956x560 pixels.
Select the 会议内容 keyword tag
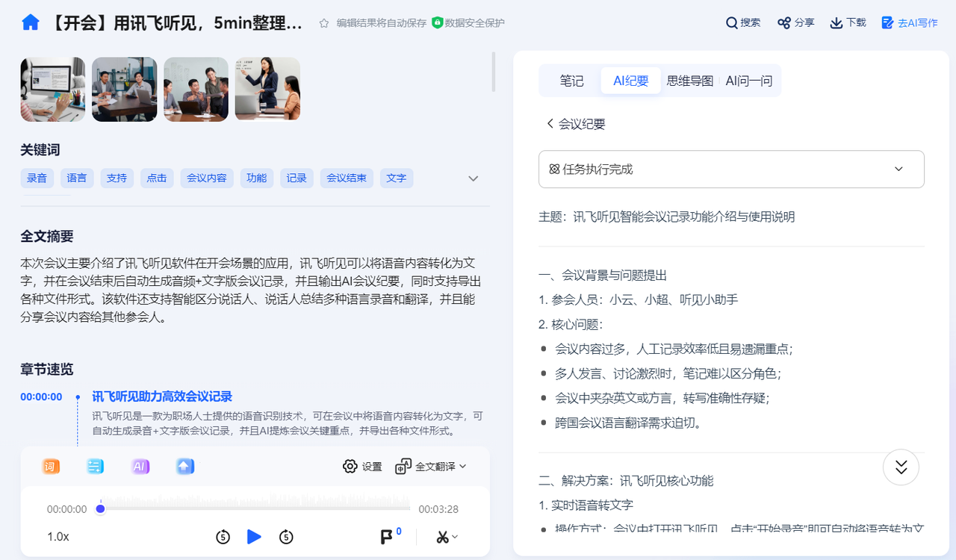point(207,178)
